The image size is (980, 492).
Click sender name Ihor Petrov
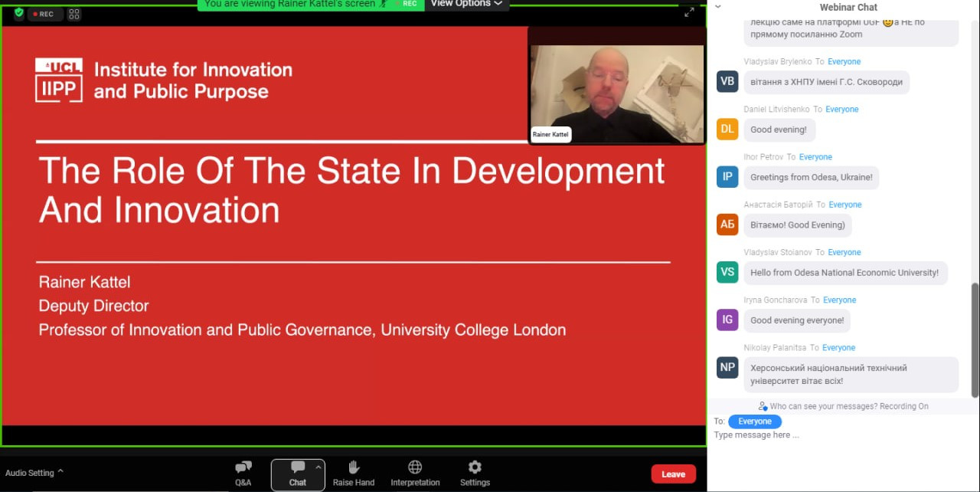click(763, 157)
